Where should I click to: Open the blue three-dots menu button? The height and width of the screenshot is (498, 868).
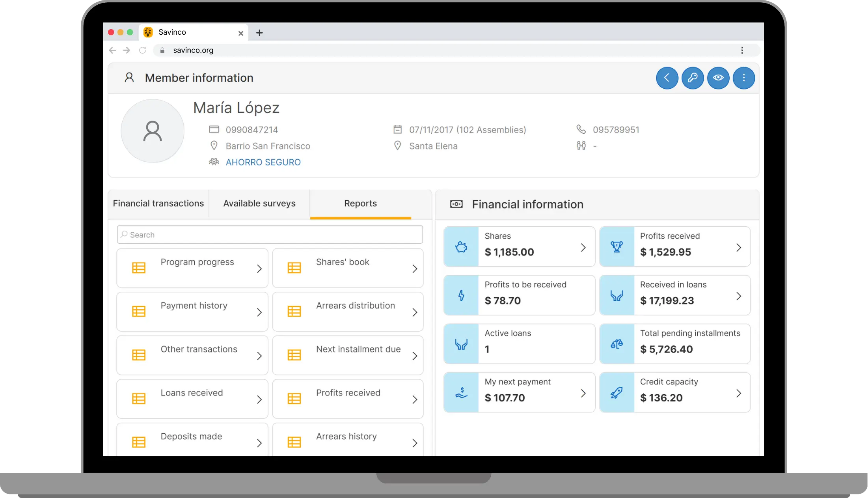click(x=744, y=78)
